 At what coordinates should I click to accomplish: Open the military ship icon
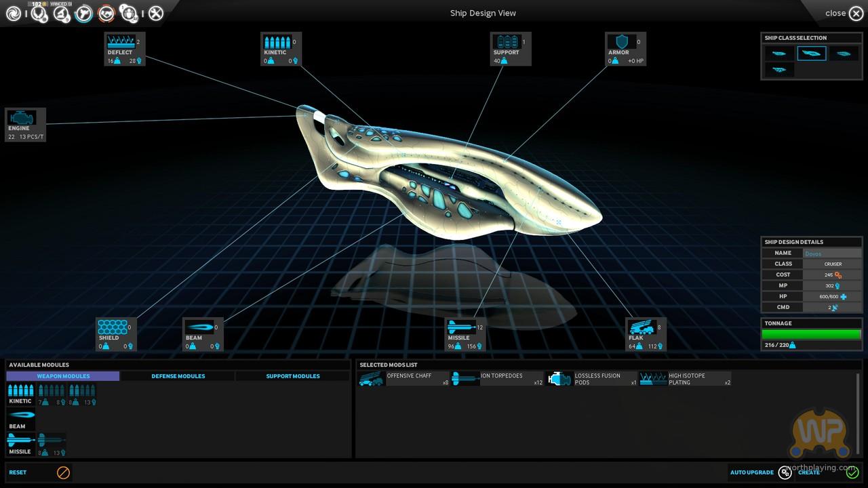pos(83,13)
